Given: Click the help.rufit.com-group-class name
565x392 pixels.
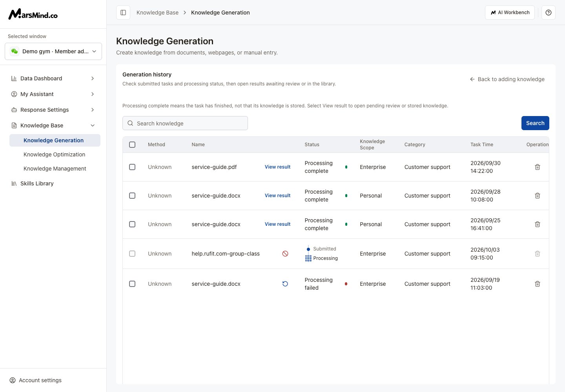Looking at the screenshot, I should (x=226, y=254).
